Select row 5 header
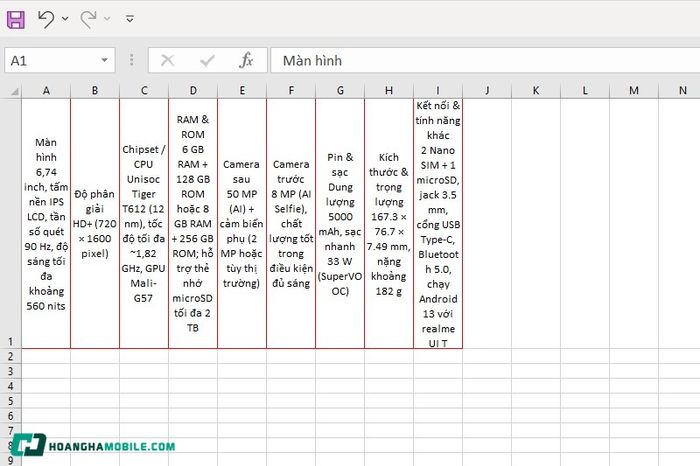The width and height of the screenshot is (700, 466). pyautogui.click(x=10, y=401)
